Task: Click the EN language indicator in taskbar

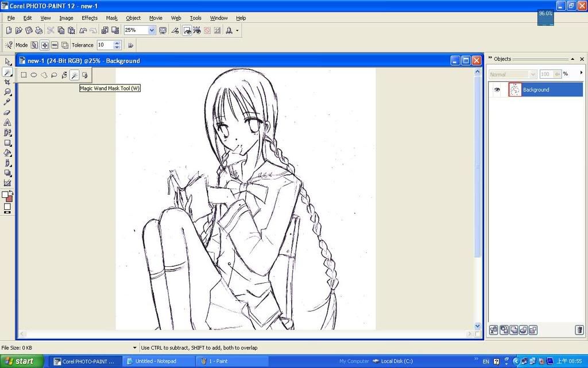Action: (486, 362)
